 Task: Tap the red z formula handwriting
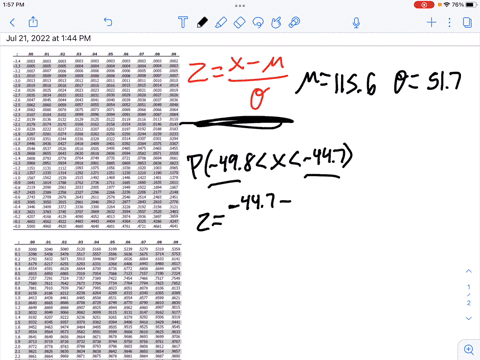pos(237,82)
